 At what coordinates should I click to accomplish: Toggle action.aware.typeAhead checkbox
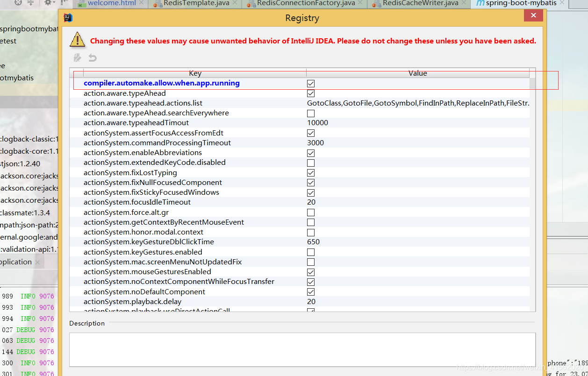(311, 93)
